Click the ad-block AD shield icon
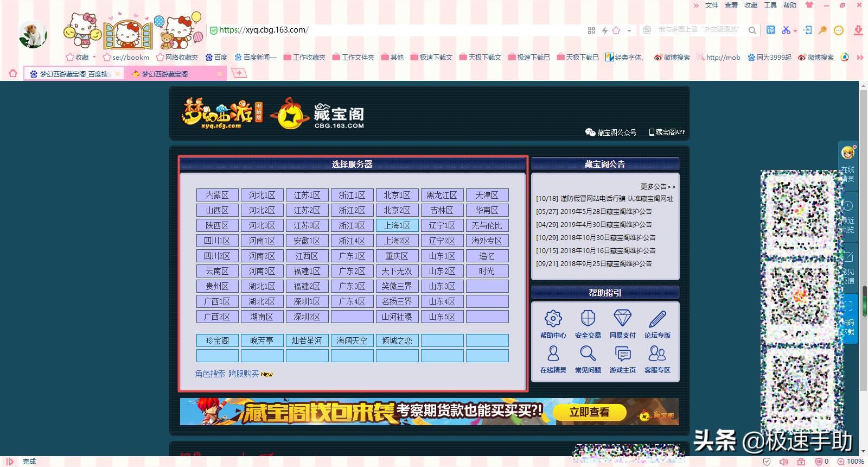Viewport: 868px width, 467px height. pos(819,462)
